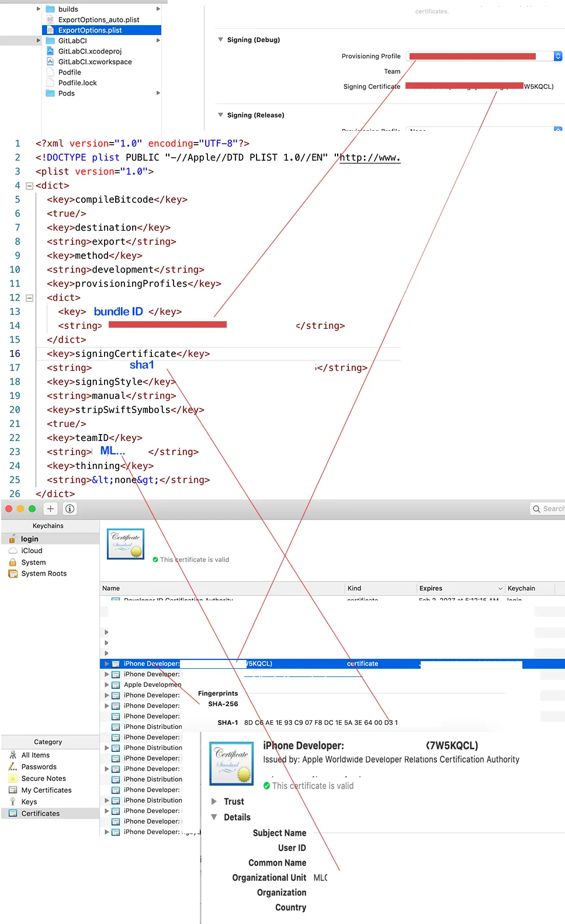Expand arrow right of the builds folder
This screenshot has height=924, width=565.
point(158,9)
